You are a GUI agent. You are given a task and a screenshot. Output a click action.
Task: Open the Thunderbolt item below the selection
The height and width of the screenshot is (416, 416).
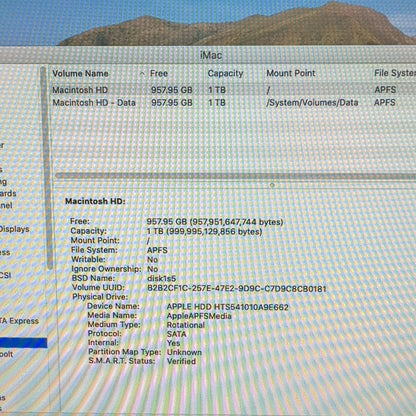pyautogui.click(x=6, y=354)
